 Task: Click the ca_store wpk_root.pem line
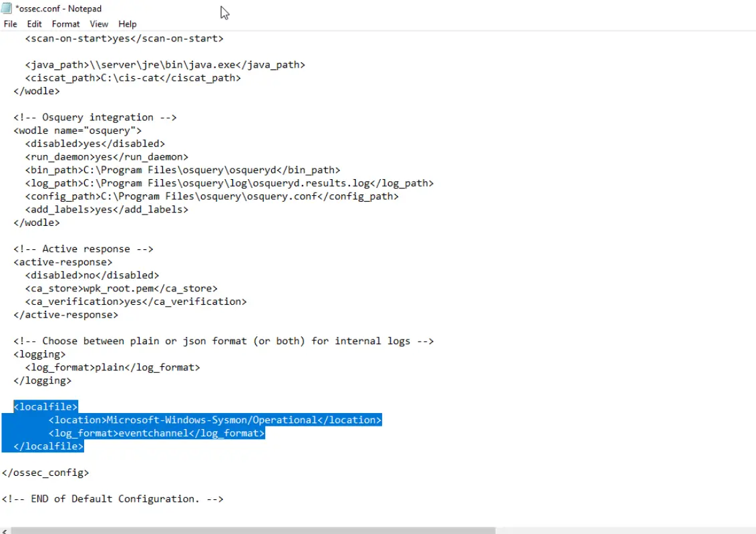coord(121,289)
